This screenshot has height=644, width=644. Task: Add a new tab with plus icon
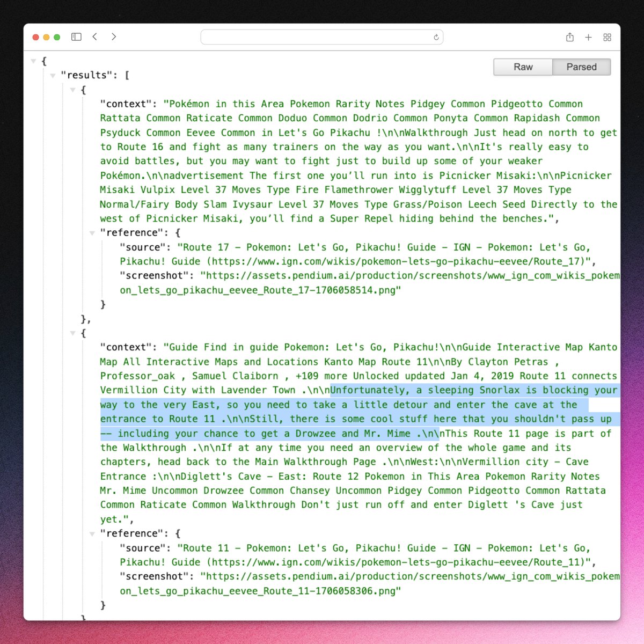(x=588, y=37)
